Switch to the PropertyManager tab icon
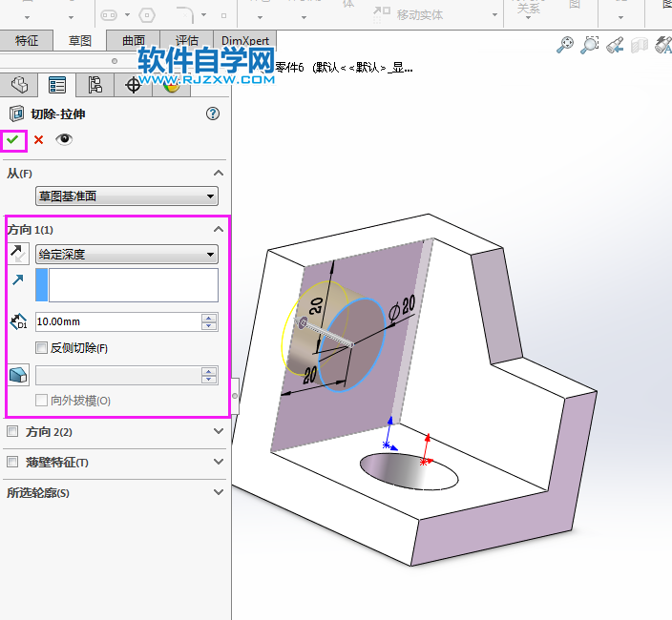The width and height of the screenshot is (672, 620). click(x=57, y=85)
